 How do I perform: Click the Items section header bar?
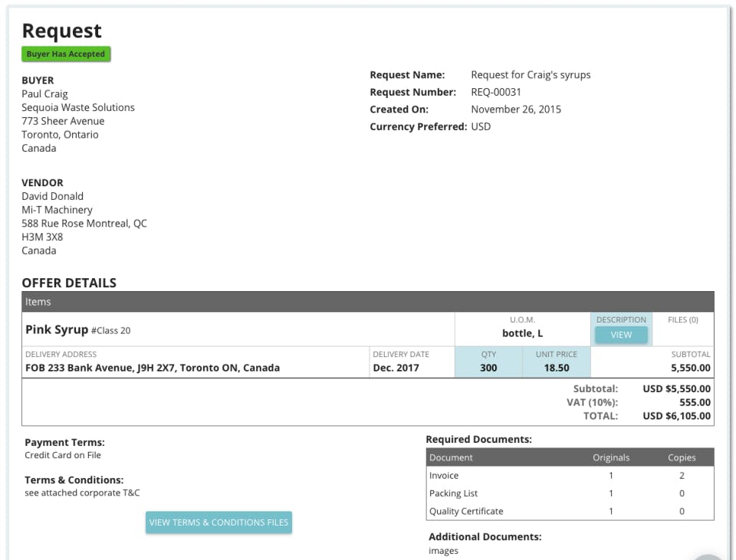coord(368,302)
